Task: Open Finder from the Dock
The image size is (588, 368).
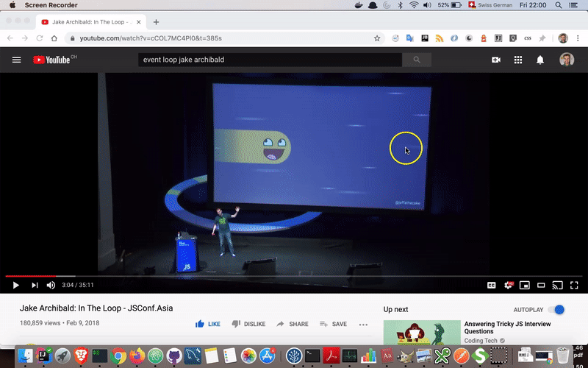Action: pos(26,355)
